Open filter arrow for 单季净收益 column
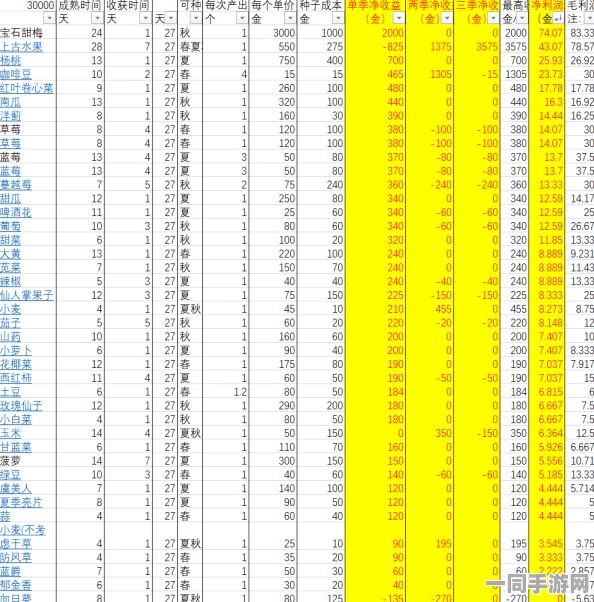The height and width of the screenshot is (602, 594). point(399,18)
